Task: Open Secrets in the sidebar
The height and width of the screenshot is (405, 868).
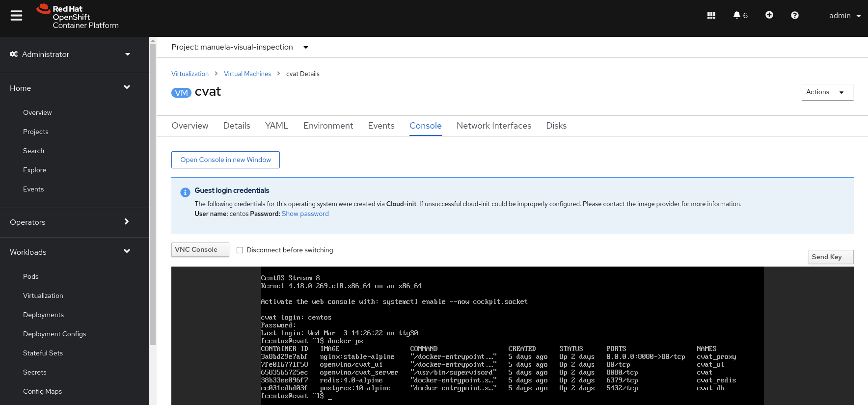Action: click(35, 372)
